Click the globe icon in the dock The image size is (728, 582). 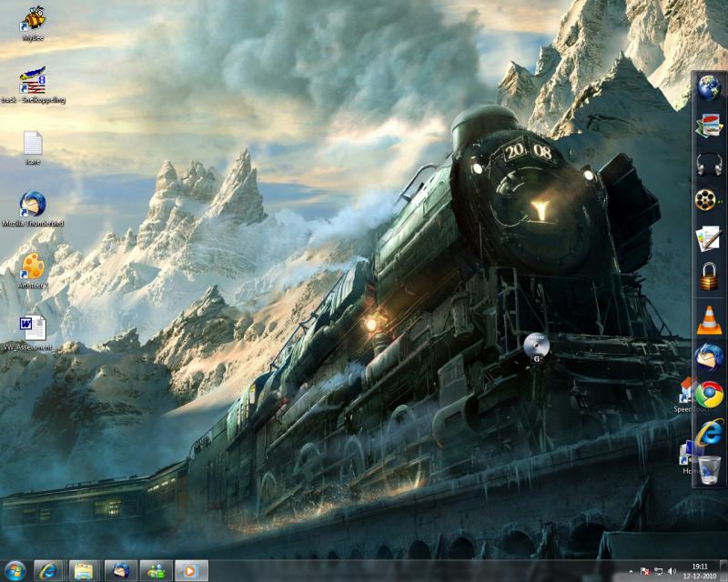(x=709, y=87)
